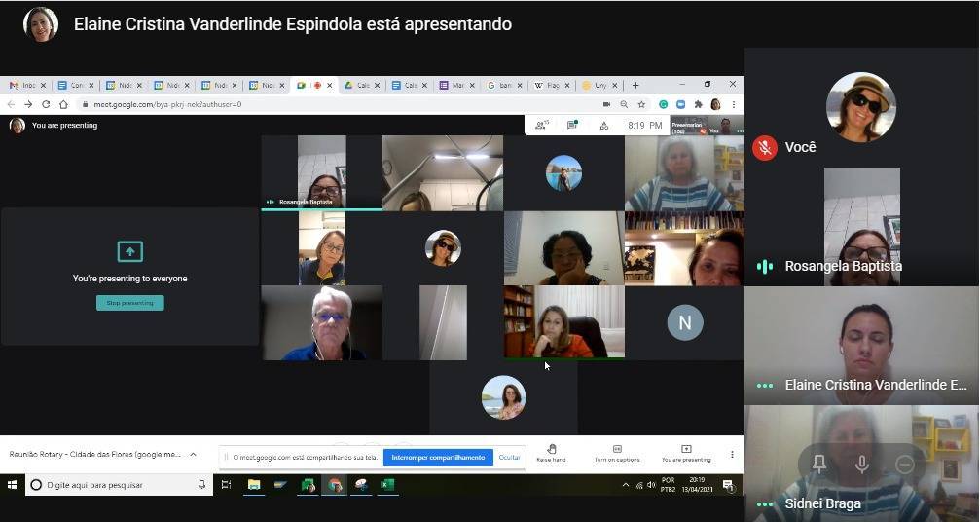
Task: Open a new Chrome tab
Action: pyautogui.click(x=635, y=86)
